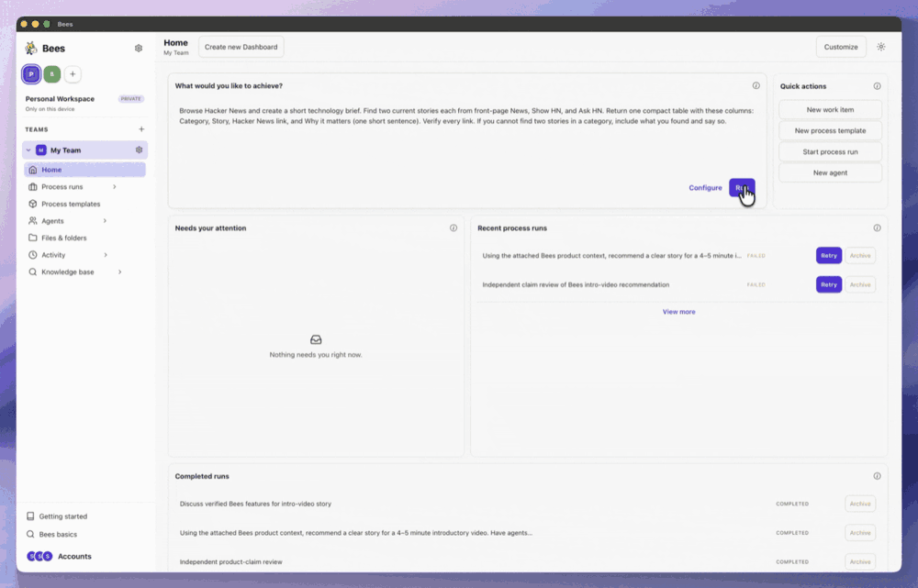Open Bees basics search
The height and width of the screenshot is (588, 918).
tap(52, 534)
